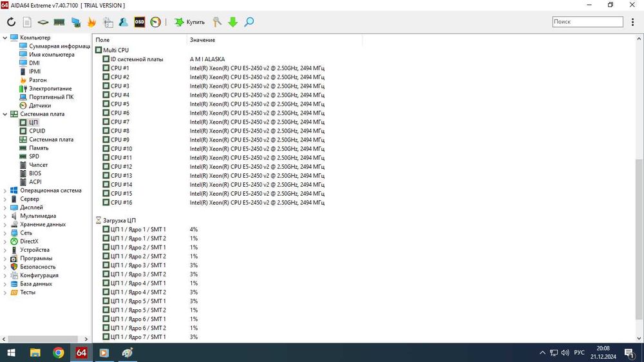Open File Explorer from taskbar
Screen dimensions: 644x362
tap(35, 353)
